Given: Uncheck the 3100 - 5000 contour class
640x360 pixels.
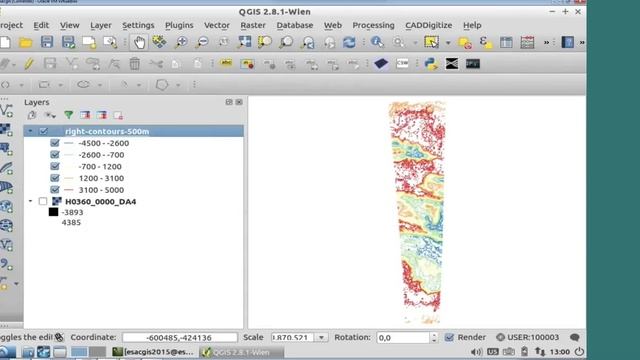Looking at the screenshot, I should [x=55, y=189].
